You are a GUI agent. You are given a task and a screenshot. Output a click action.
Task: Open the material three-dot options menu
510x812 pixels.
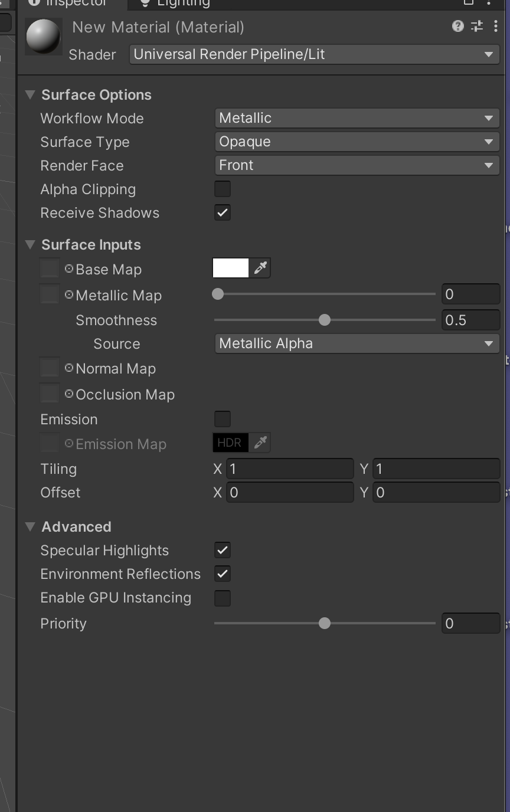(495, 26)
